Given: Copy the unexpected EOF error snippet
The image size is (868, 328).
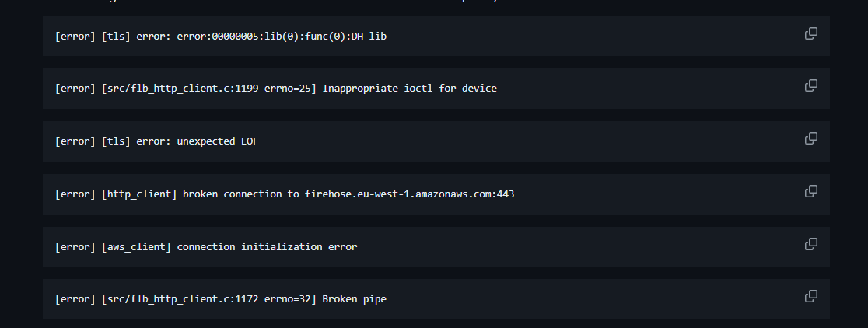Looking at the screenshot, I should point(810,138).
